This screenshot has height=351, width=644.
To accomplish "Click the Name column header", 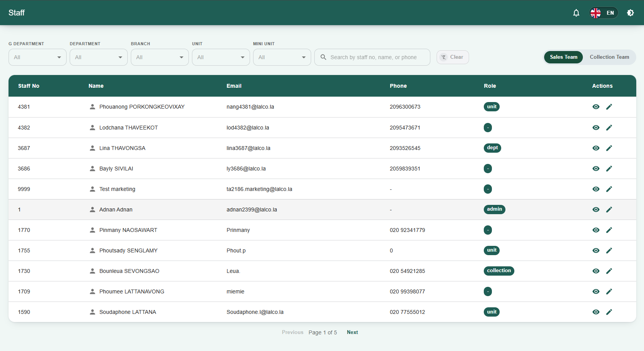I will point(96,86).
